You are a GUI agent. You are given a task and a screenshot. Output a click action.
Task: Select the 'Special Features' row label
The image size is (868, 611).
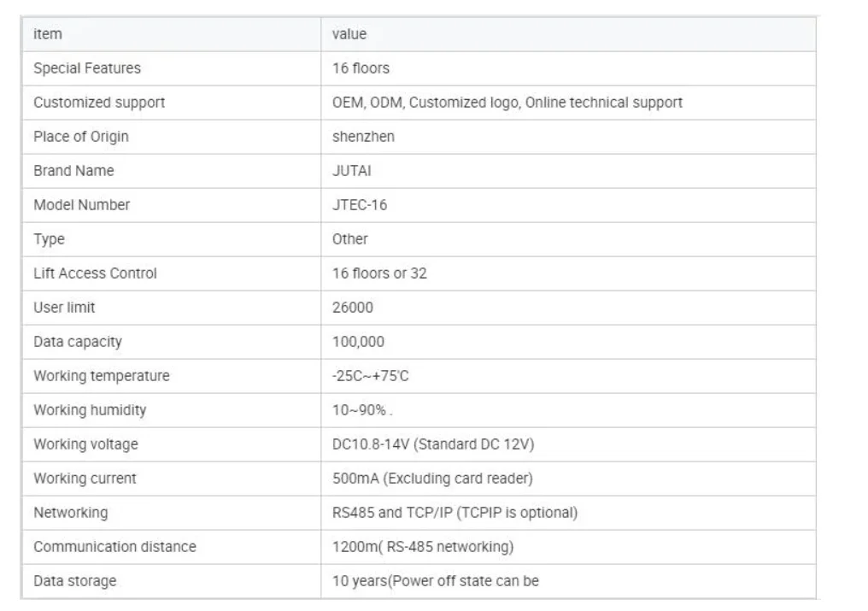(x=87, y=68)
